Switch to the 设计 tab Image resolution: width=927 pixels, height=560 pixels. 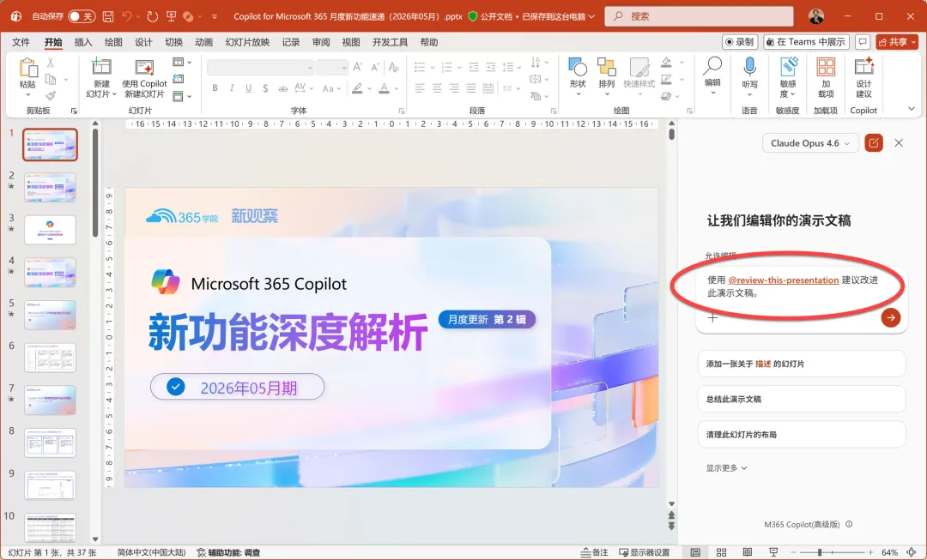coord(143,42)
